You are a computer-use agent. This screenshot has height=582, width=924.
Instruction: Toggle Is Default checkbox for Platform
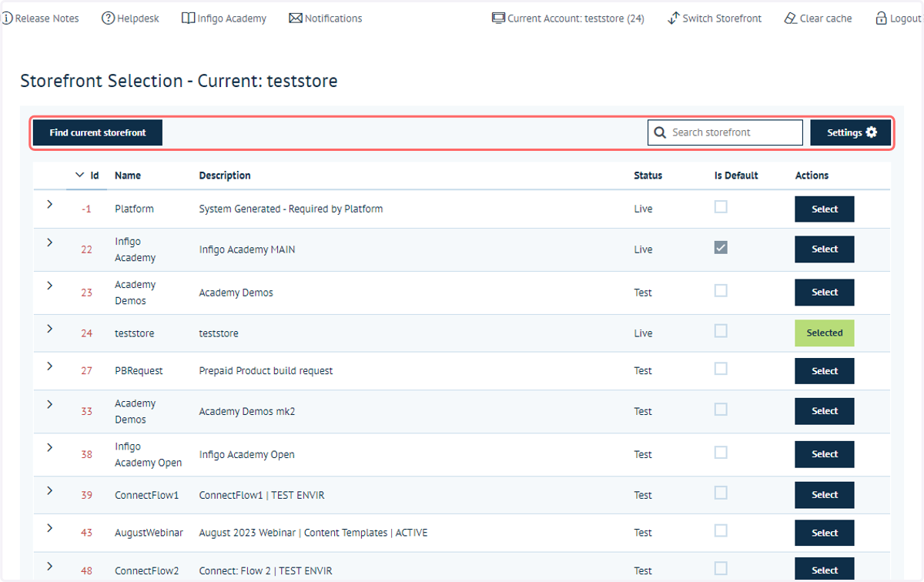click(721, 207)
